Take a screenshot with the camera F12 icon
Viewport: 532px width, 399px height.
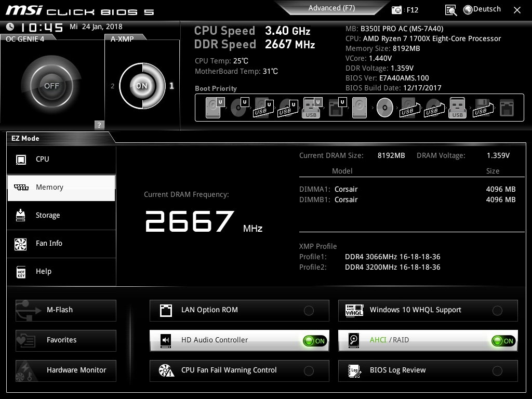point(396,10)
